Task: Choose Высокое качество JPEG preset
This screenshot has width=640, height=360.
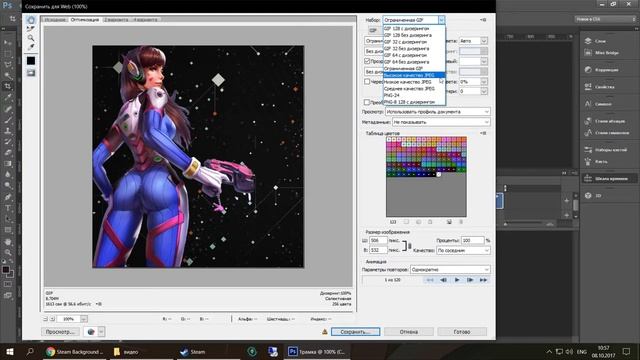Action: coord(414,75)
